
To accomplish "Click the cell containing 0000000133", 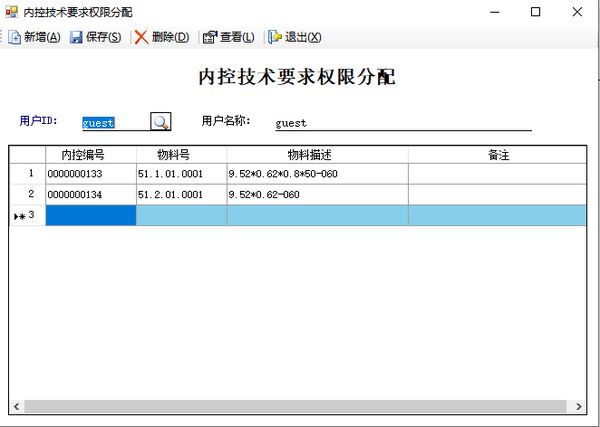I will click(90, 174).
